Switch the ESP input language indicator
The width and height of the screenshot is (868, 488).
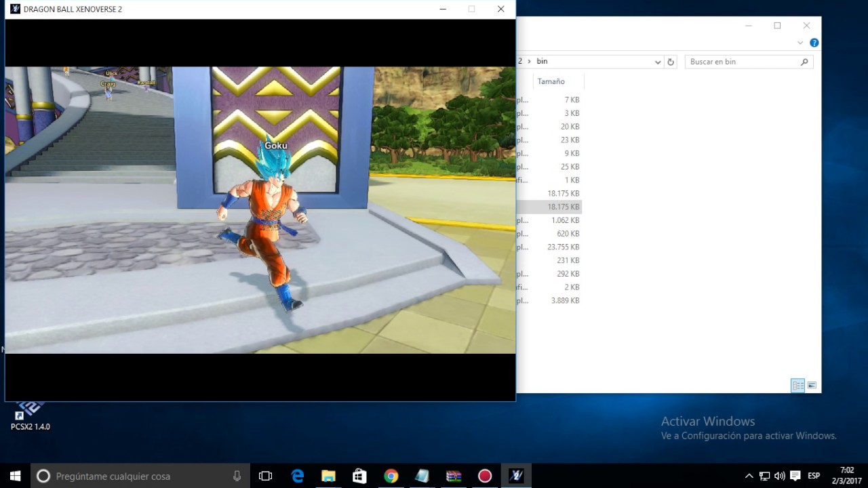pyautogui.click(x=814, y=476)
